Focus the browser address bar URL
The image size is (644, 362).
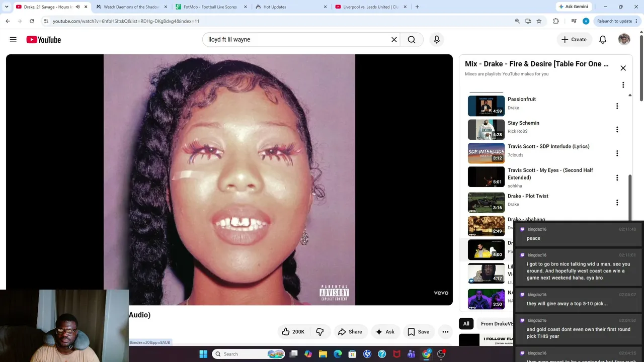click(126, 21)
